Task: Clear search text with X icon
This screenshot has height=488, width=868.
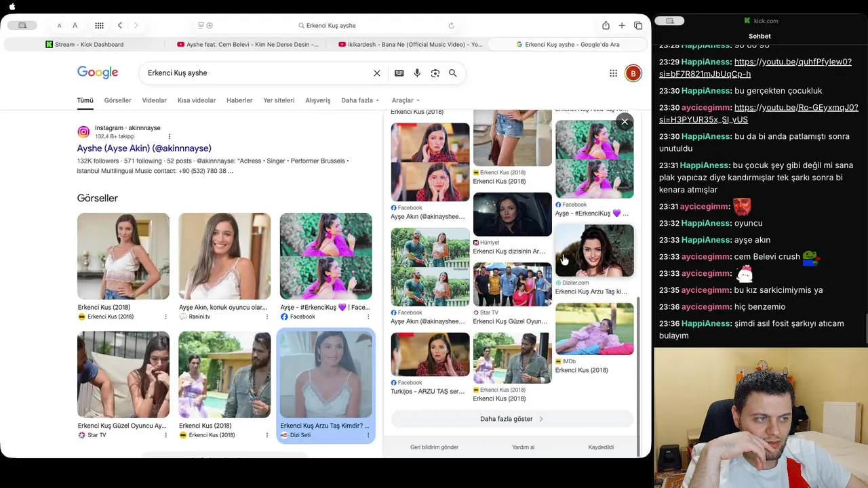Action: 377,73
